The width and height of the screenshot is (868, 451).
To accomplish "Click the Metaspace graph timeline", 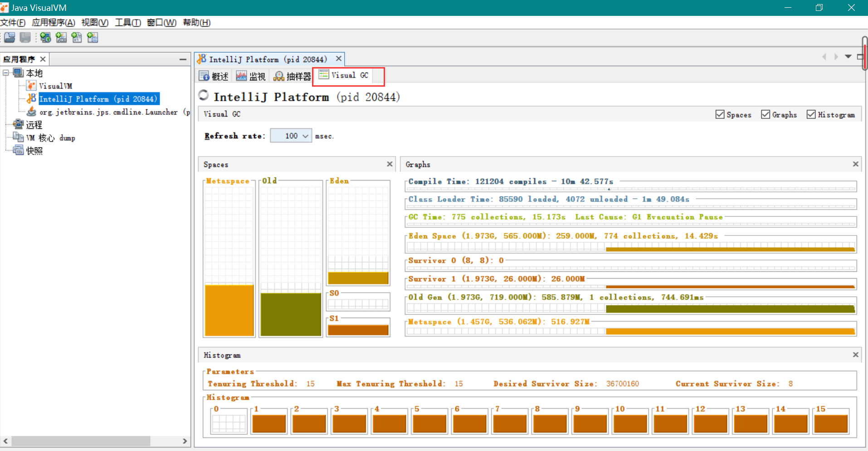I will point(631,331).
